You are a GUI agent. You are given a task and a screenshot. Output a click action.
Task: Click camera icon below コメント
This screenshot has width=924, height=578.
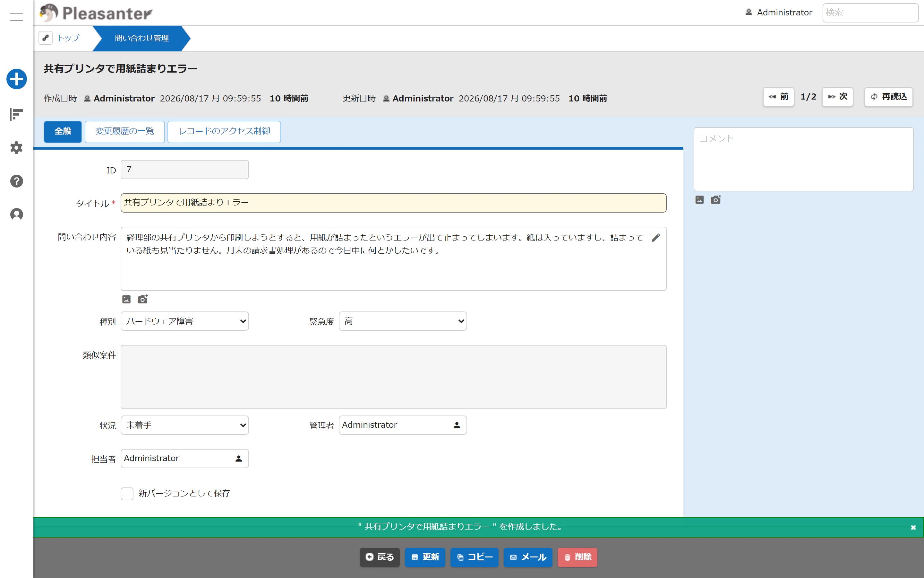click(716, 199)
